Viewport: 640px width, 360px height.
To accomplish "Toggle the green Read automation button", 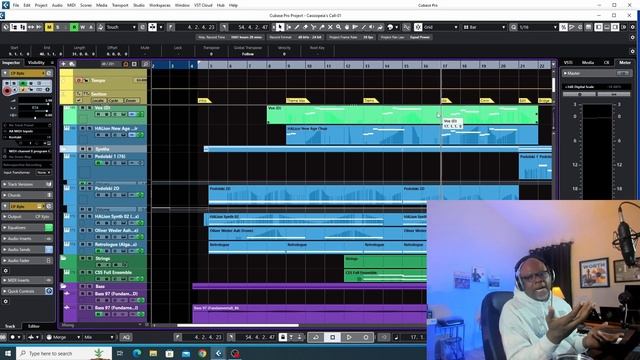I will [x=74, y=27].
